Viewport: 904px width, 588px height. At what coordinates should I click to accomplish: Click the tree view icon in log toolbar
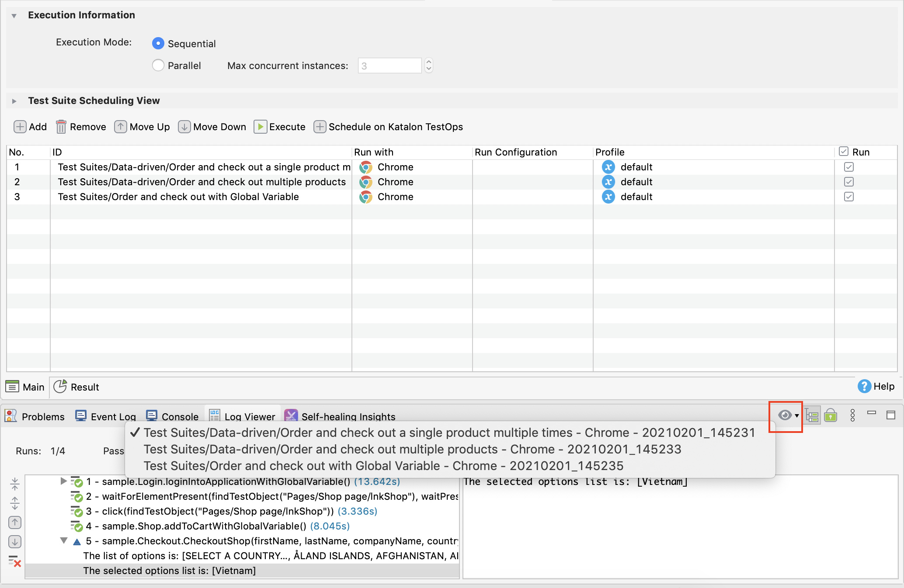(812, 415)
